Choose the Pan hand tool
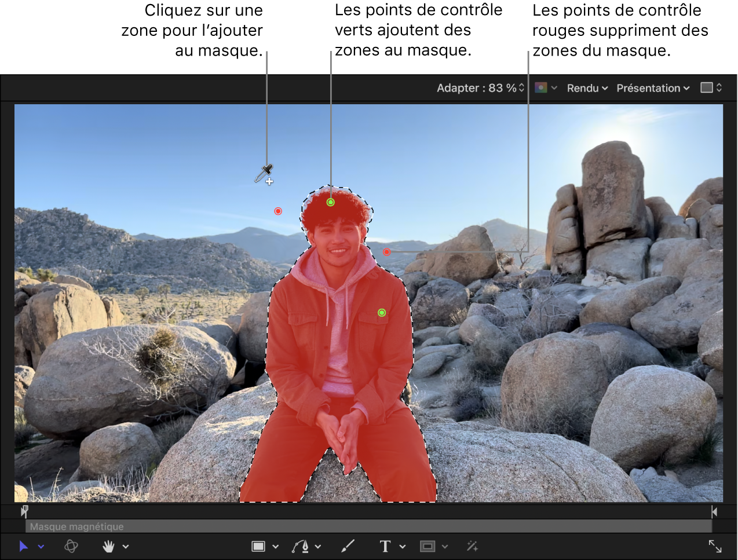738x560 pixels. click(x=108, y=546)
